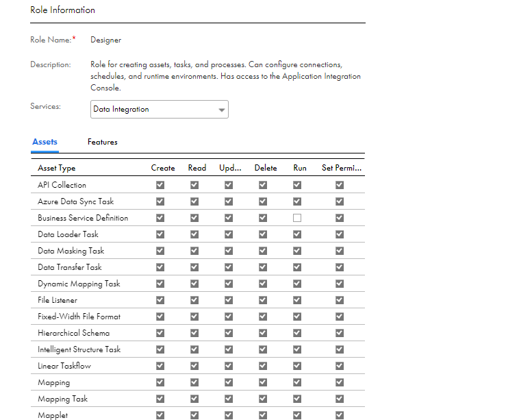Select the Azure Data Sync Task label
The height and width of the screenshot is (420, 519).
pyautogui.click(x=76, y=201)
